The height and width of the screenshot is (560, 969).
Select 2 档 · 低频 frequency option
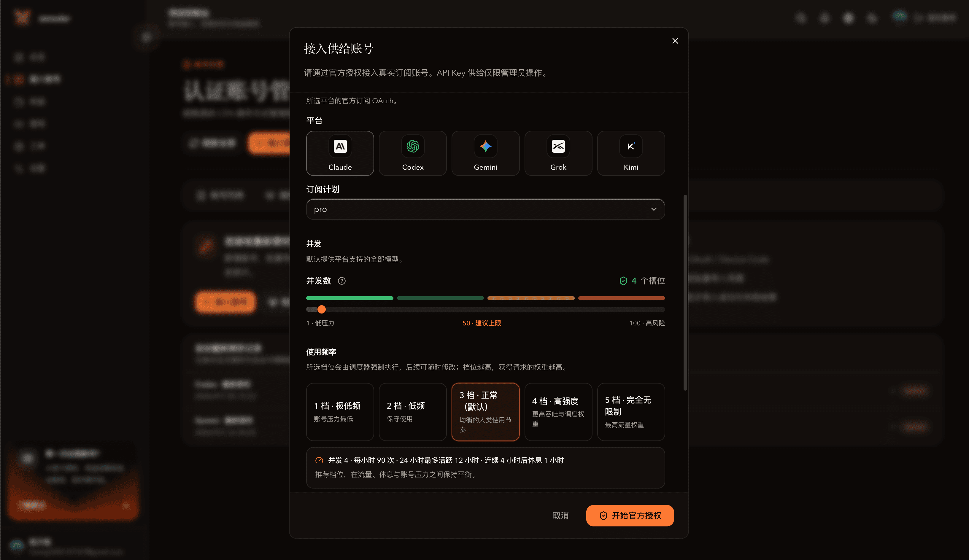click(x=413, y=412)
